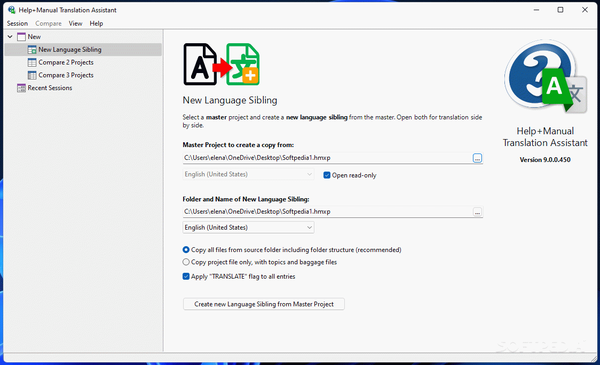600x365 pixels.
Task: Click the Compare 2 Projects tree icon
Action: 32,62
